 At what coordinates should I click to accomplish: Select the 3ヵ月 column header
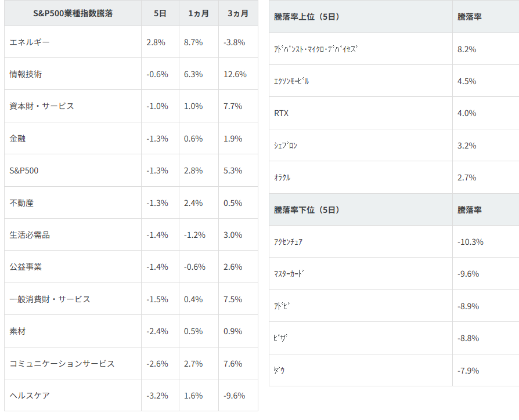coord(238,13)
